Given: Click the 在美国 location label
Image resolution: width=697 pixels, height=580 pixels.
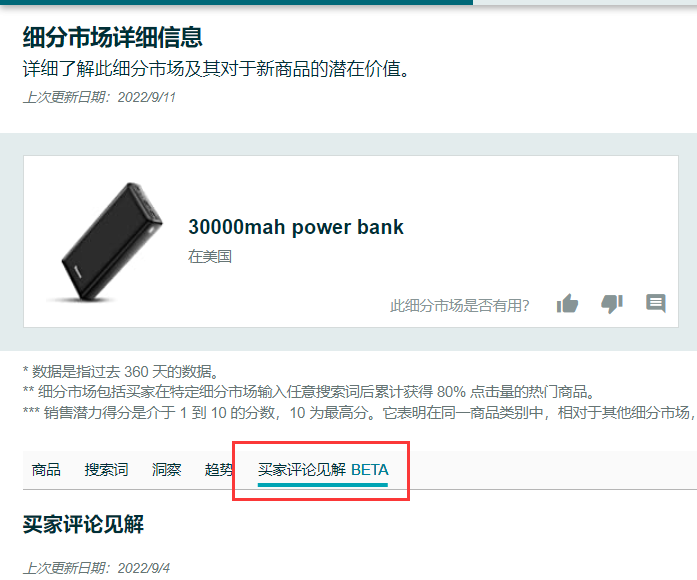Looking at the screenshot, I should pyautogui.click(x=210, y=256).
